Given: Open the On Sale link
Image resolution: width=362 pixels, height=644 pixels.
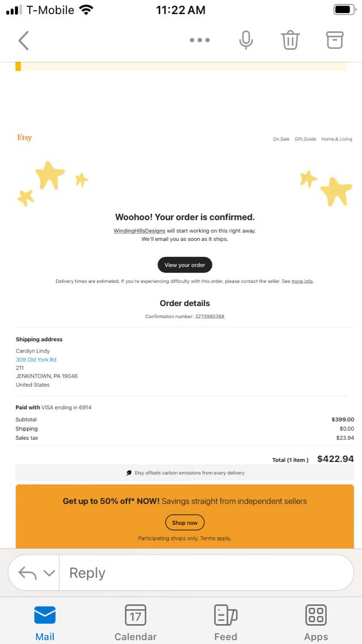Looking at the screenshot, I should [281, 139].
